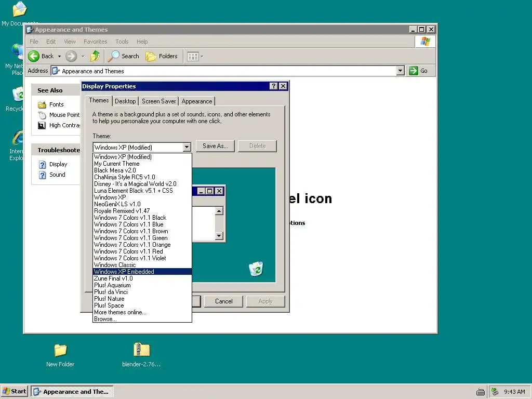Choose Windows XP Embedded theme in list

pyautogui.click(x=142, y=271)
